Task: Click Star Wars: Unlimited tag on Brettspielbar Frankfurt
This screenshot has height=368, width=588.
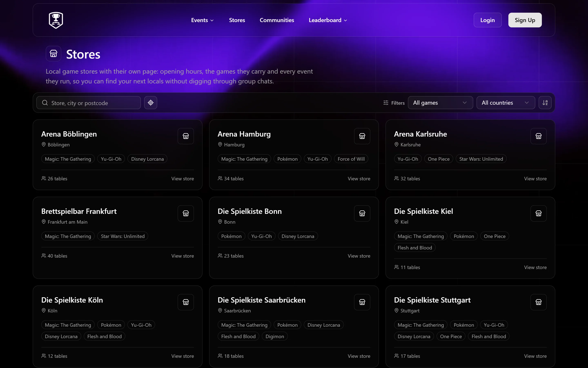Action: click(123, 236)
